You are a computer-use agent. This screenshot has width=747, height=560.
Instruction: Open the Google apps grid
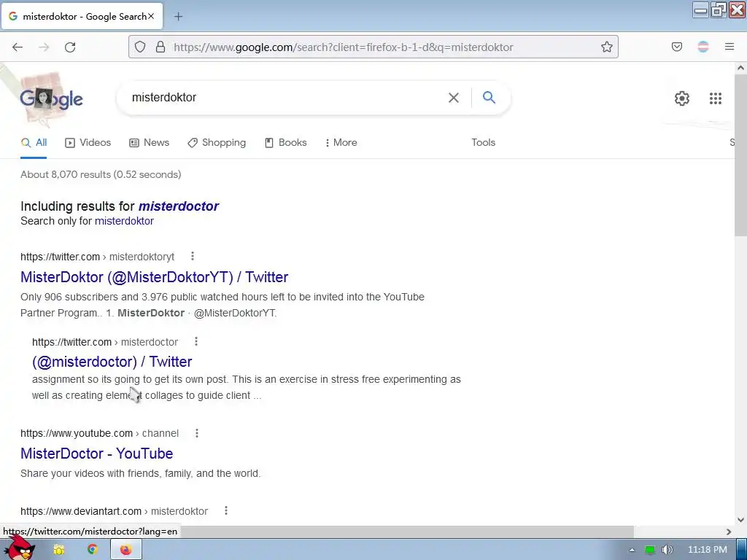tap(716, 98)
